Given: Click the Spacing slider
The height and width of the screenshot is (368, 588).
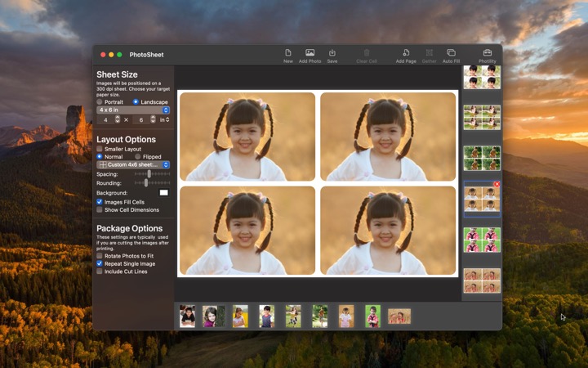Looking at the screenshot, I should (152, 174).
